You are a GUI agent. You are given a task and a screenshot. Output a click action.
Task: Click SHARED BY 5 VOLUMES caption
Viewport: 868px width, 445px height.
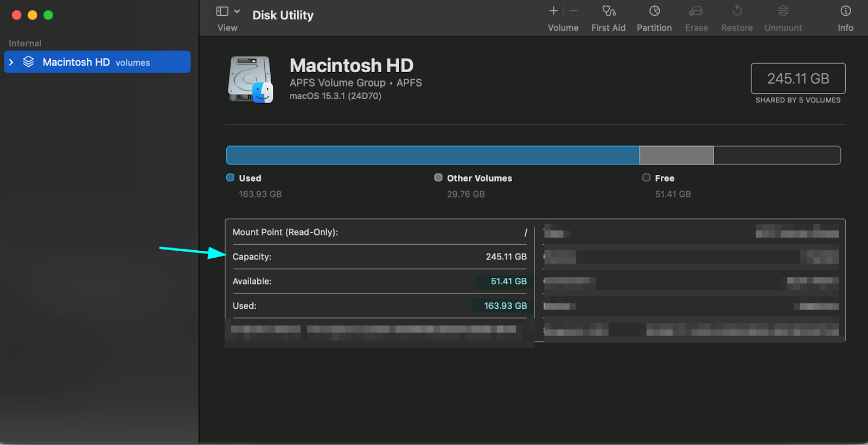click(798, 100)
